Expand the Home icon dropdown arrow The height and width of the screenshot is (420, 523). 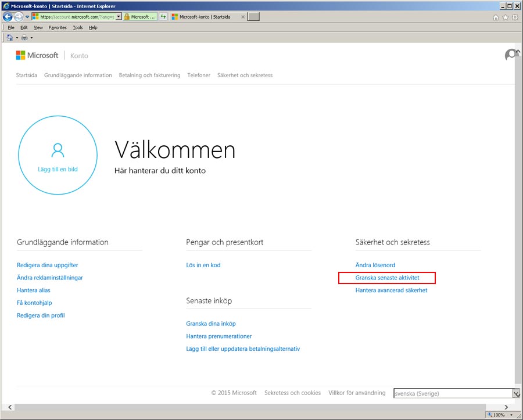click(17, 38)
